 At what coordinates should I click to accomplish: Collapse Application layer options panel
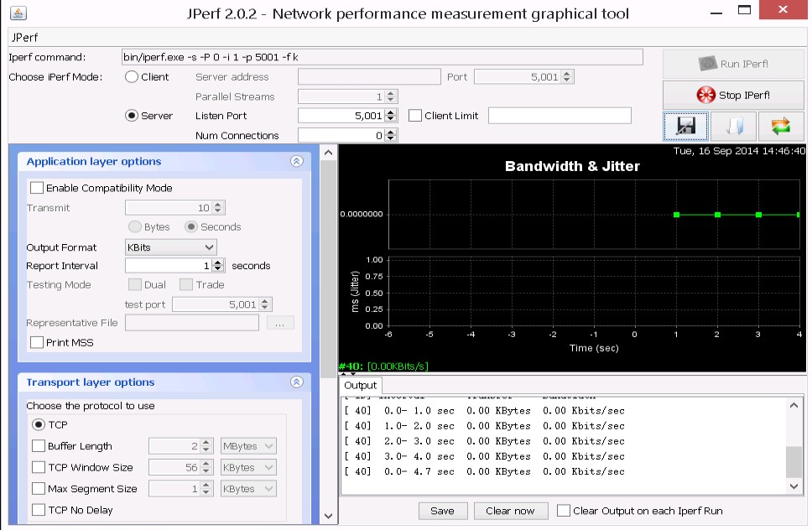pos(297,162)
